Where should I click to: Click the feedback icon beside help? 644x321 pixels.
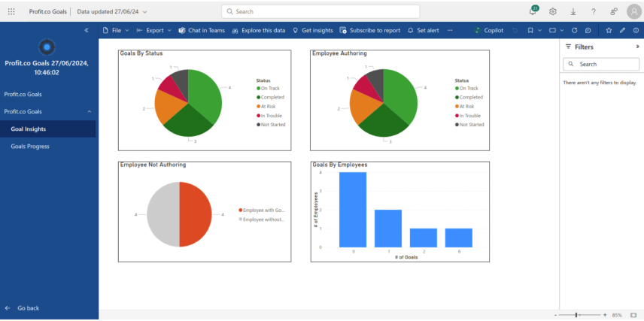[x=614, y=11]
